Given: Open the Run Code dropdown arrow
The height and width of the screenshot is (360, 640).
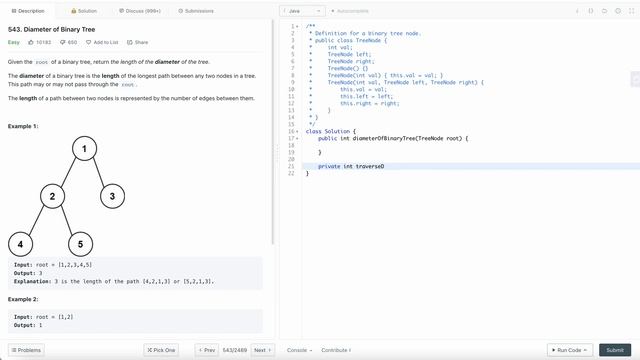Looking at the screenshot, I should (585, 350).
